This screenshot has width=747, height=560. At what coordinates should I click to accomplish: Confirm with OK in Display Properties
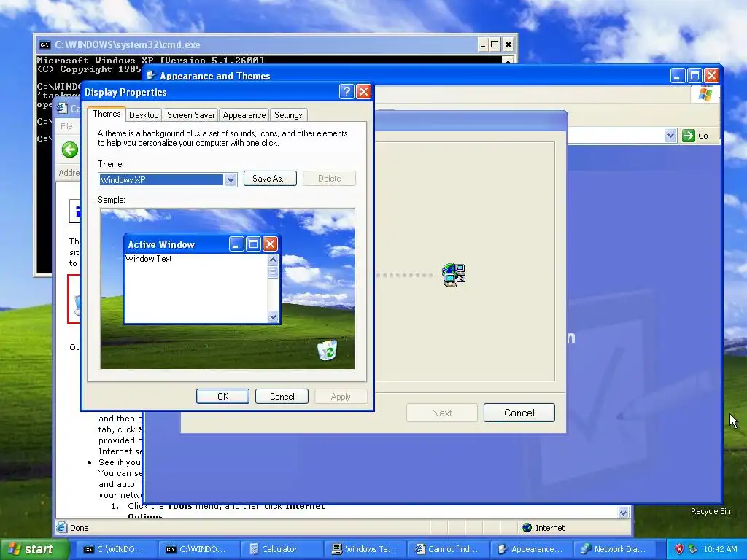click(222, 396)
